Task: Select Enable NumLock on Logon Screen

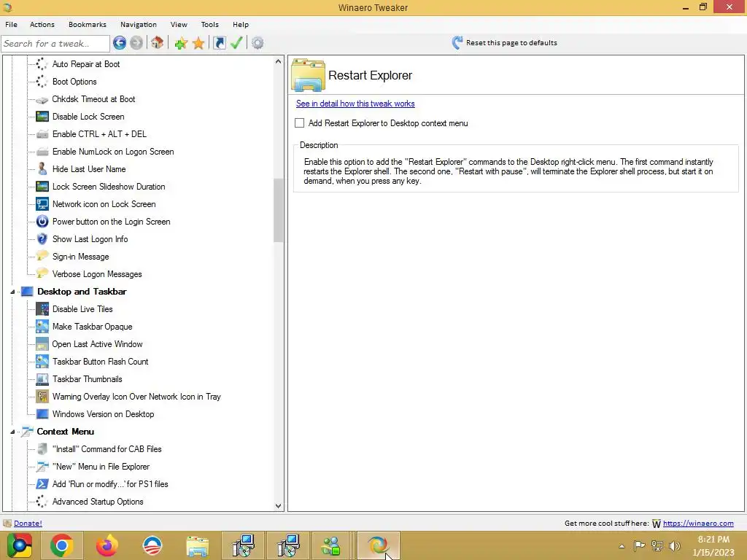Action: [113, 152]
